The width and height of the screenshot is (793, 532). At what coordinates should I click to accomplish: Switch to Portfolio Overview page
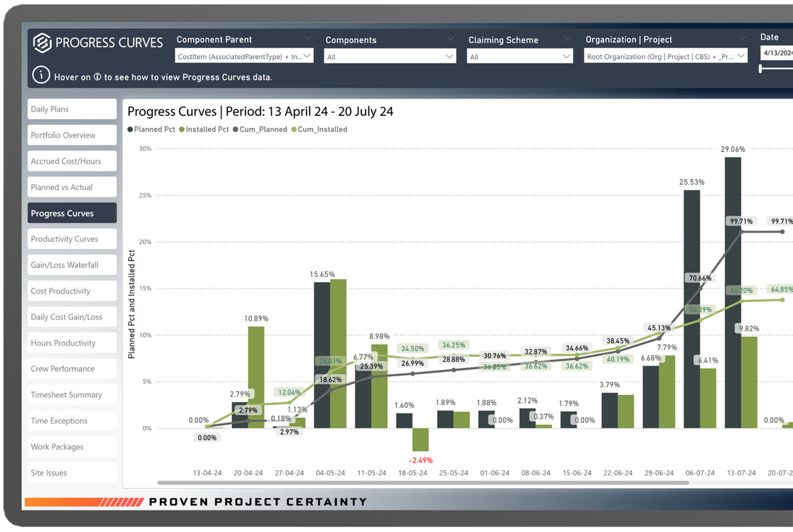point(72,135)
